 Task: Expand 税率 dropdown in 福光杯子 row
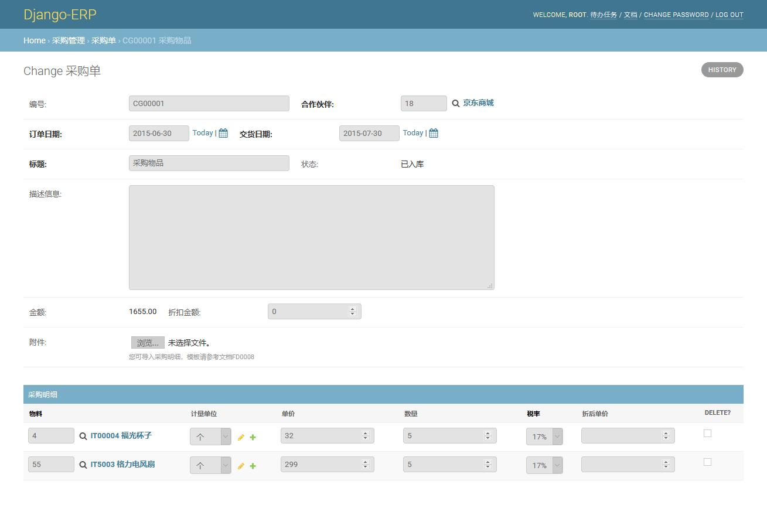544,436
